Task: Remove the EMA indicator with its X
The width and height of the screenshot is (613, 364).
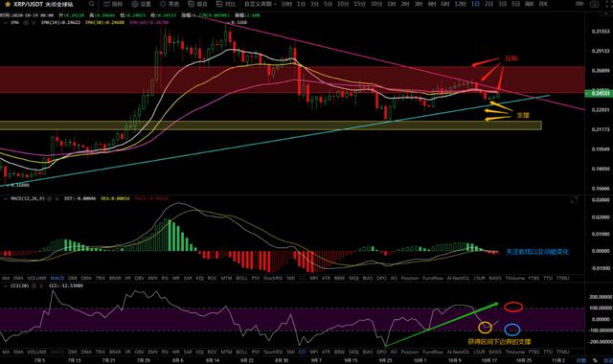Action: point(33,23)
